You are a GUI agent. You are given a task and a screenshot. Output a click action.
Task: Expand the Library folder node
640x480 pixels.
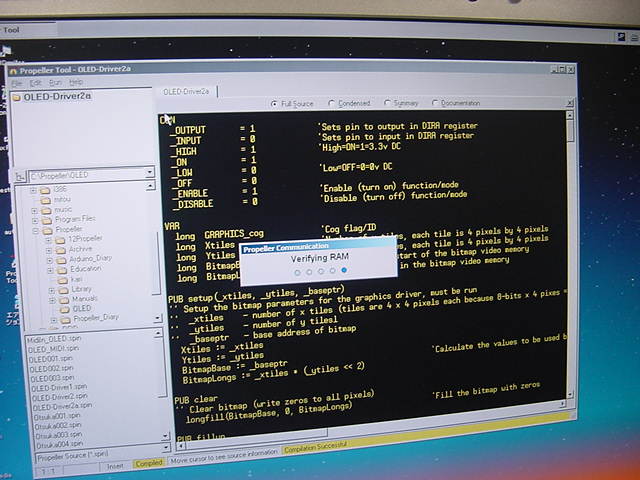point(51,291)
